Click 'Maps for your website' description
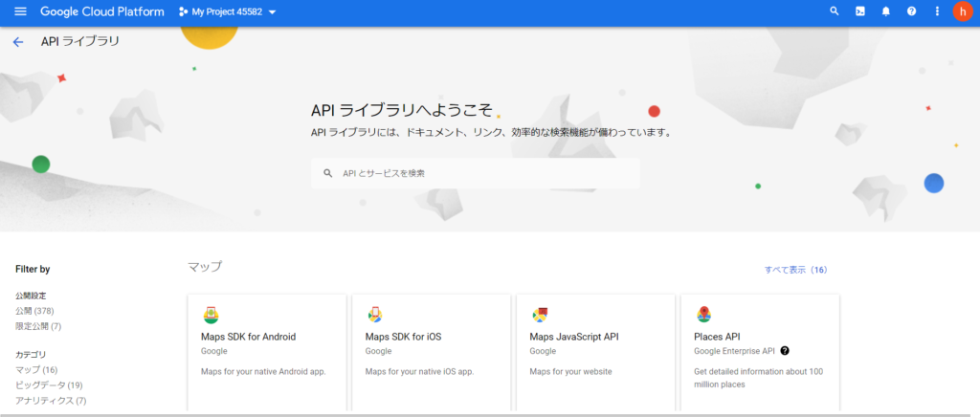The height and width of the screenshot is (417, 980). [570, 371]
